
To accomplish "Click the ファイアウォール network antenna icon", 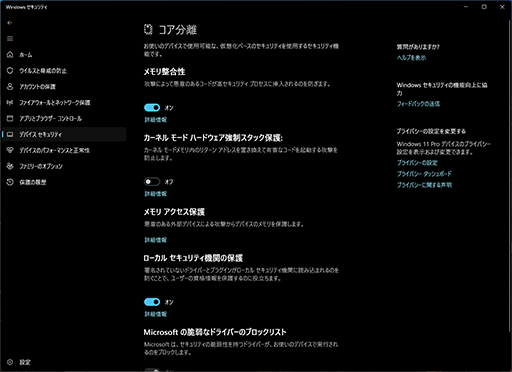I will tap(10, 102).
